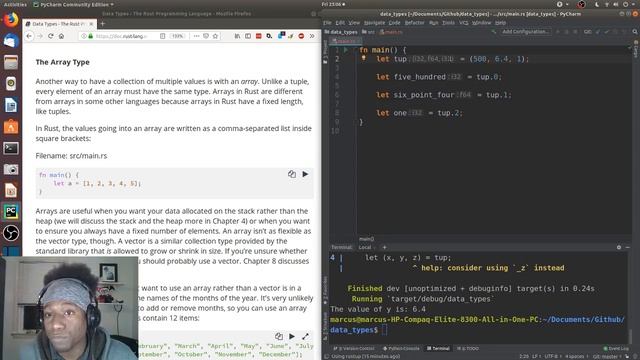Show Firefox sidebar icon
640x360 pixels.
point(248,36)
